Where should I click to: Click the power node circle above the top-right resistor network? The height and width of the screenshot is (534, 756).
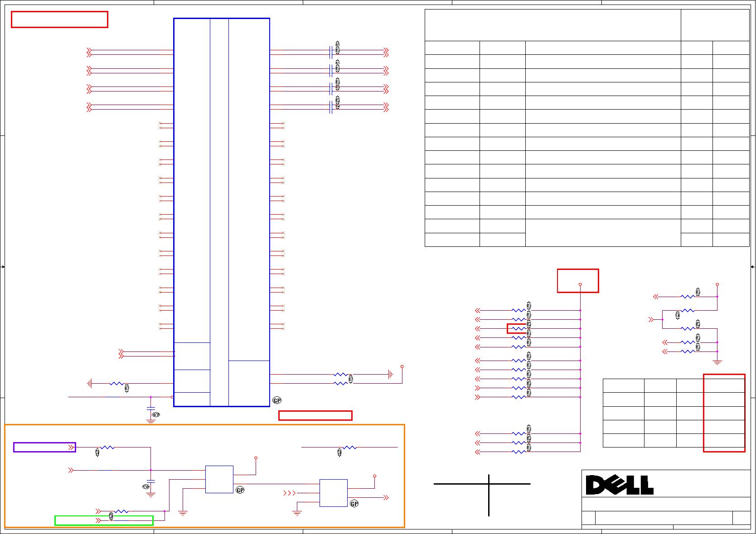(x=717, y=284)
